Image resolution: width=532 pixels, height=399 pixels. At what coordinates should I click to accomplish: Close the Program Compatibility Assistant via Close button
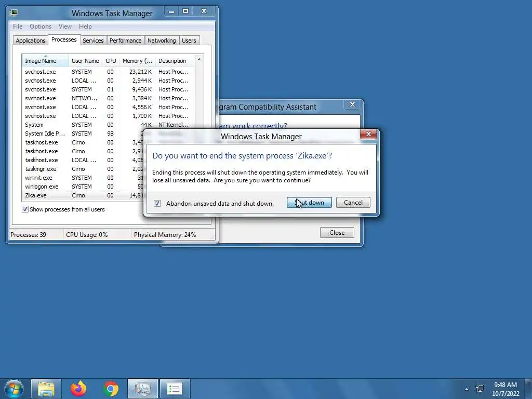(x=337, y=233)
